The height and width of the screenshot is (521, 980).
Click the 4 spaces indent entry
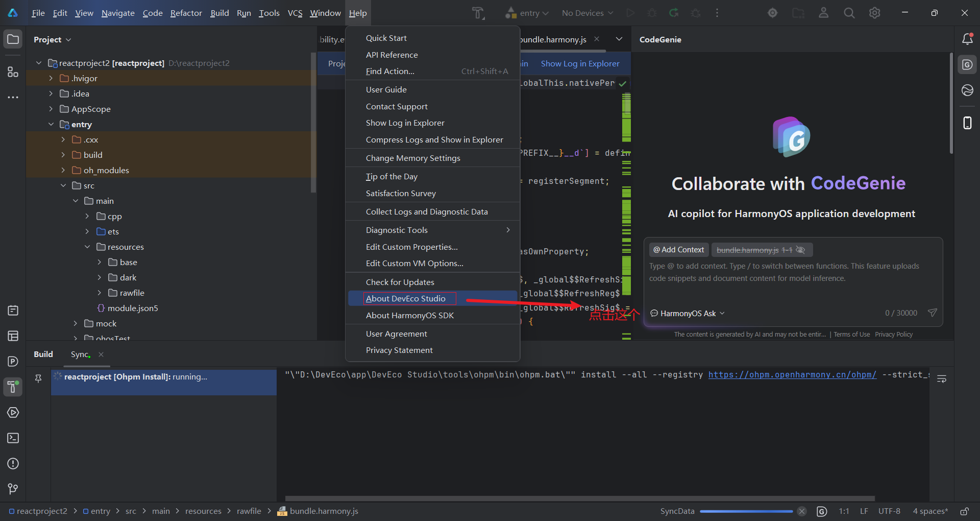tap(930, 511)
